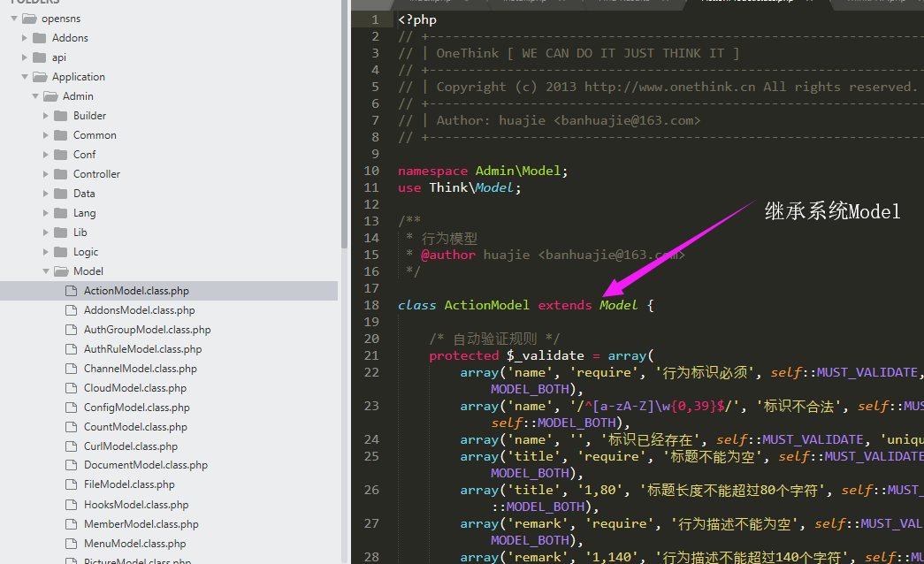924x564 pixels.
Task: Click line number 18 in the gutter
Action: coord(371,305)
